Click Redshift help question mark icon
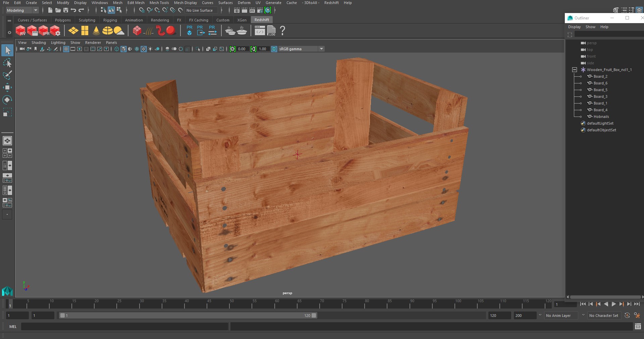The width and height of the screenshot is (644, 339). point(283,31)
